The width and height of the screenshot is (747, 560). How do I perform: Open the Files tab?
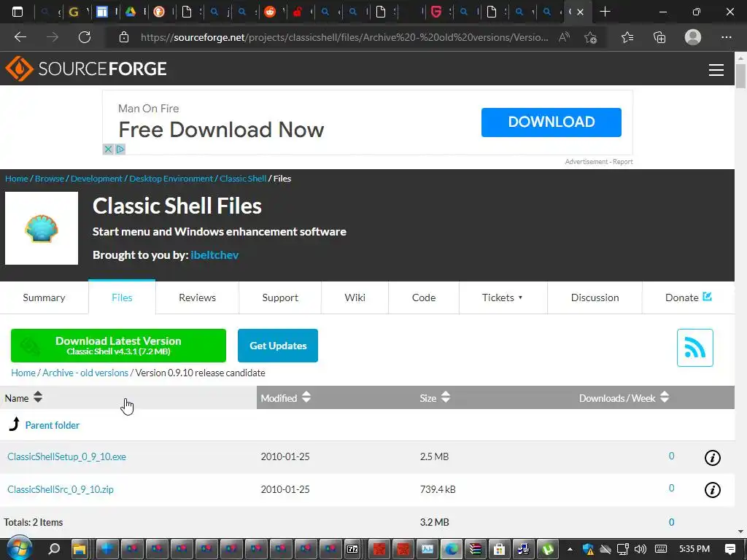point(122,297)
